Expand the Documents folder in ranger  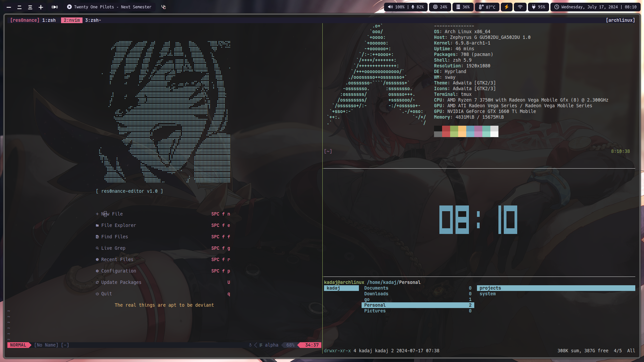coord(376,288)
